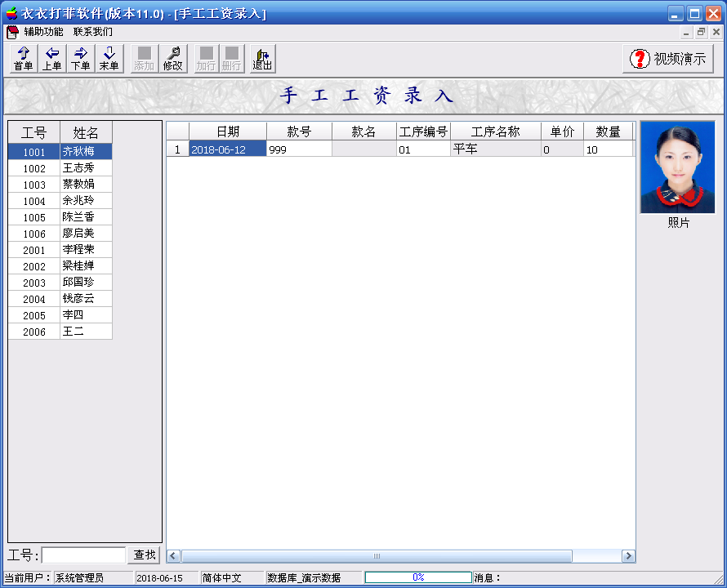Click the 日期 column header
This screenshot has width=727, height=588.
pyautogui.click(x=228, y=131)
